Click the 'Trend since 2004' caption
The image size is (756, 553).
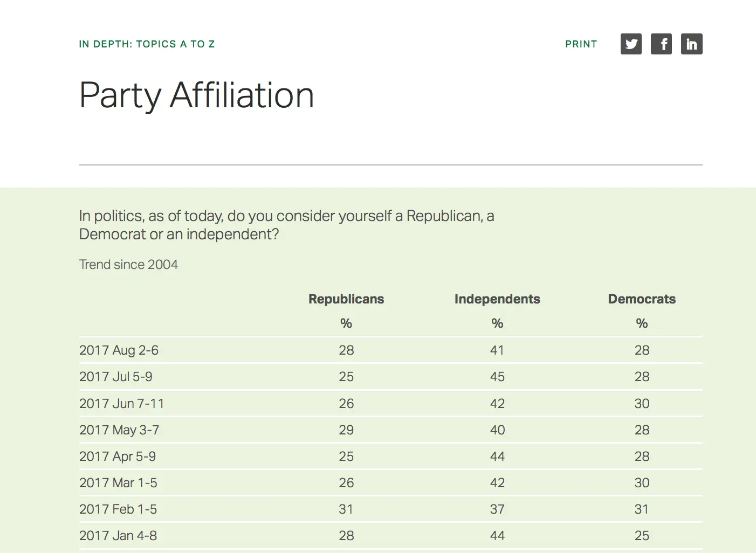coord(128,265)
